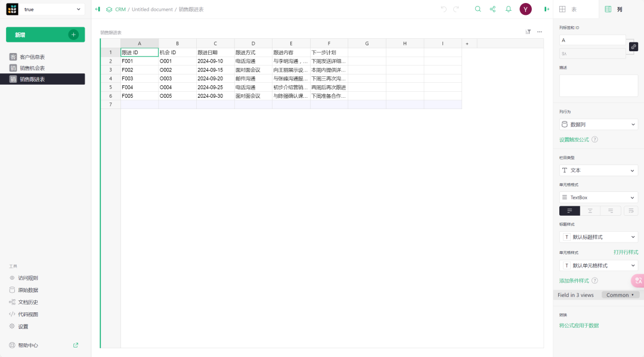Click the plus to add a column

click(467, 44)
